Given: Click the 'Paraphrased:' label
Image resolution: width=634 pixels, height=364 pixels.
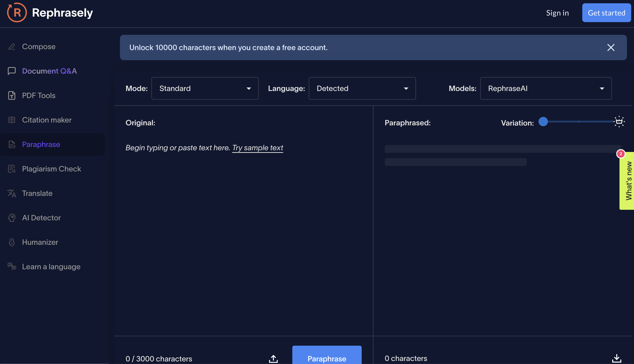Looking at the screenshot, I should [408, 123].
